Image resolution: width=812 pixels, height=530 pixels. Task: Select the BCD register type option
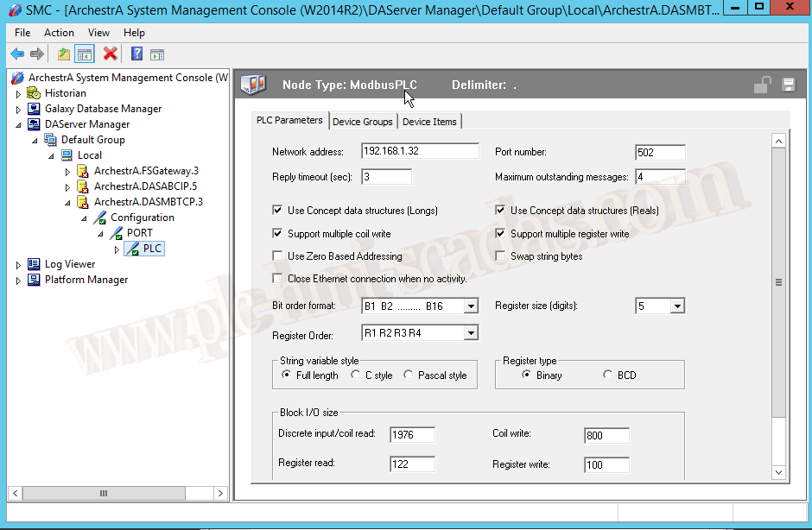pyautogui.click(x=608, y=375)
